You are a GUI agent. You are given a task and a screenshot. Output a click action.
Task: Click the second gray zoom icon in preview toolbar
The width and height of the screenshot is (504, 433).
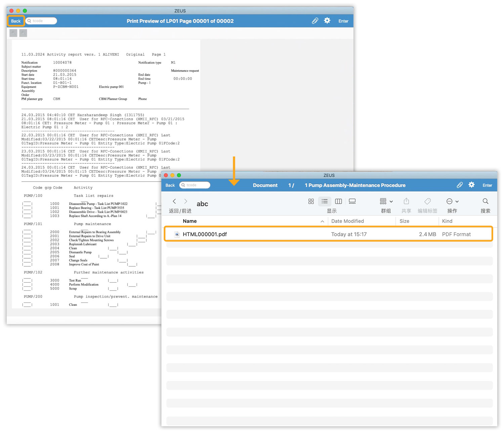coord(23,33)
